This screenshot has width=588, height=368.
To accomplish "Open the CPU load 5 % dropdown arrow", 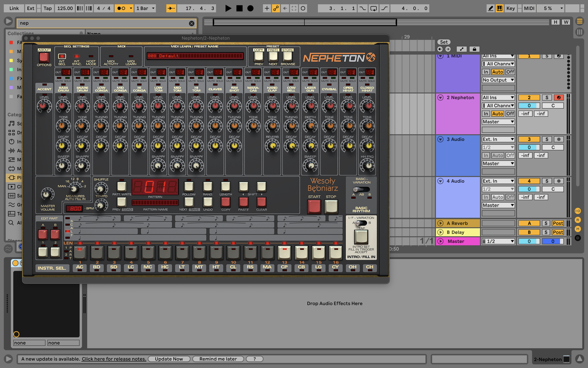I will tap(561, 8).
